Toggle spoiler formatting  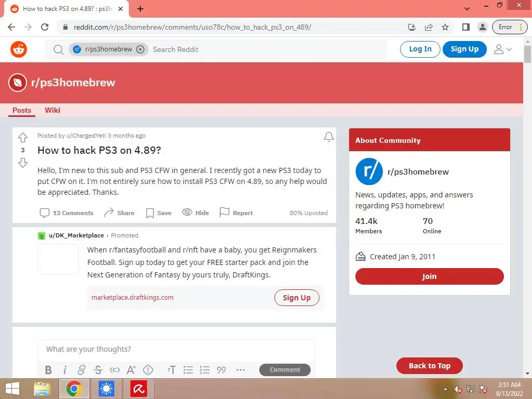[x=148, y=370]
